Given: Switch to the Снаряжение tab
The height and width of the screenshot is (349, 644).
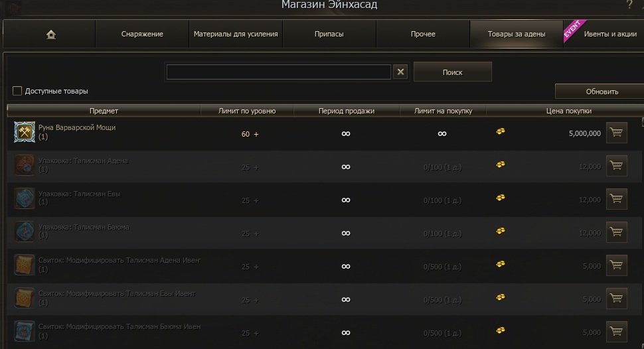Looking at the screenshot, I should pos(142,34).
